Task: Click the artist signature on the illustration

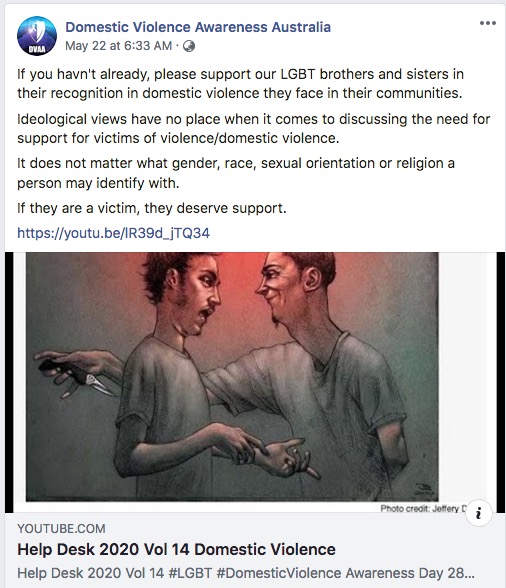Action: pos(425,489)
